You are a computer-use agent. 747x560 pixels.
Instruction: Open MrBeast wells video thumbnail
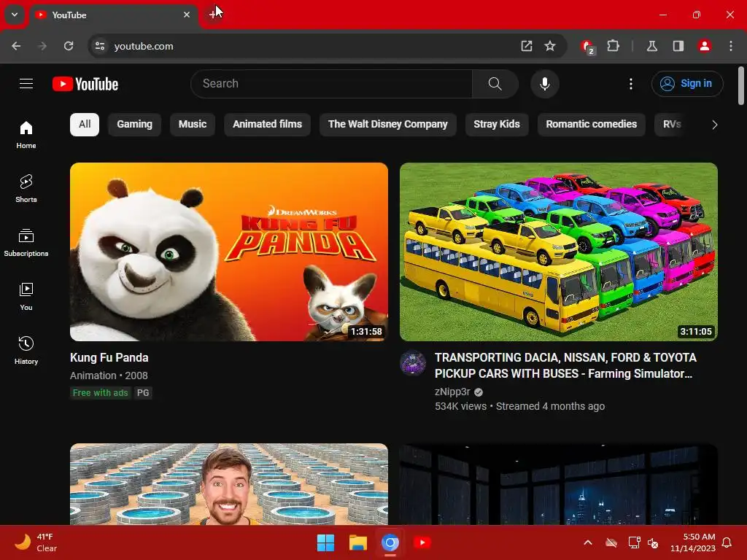pyautogui.click(x=228, y=484)
